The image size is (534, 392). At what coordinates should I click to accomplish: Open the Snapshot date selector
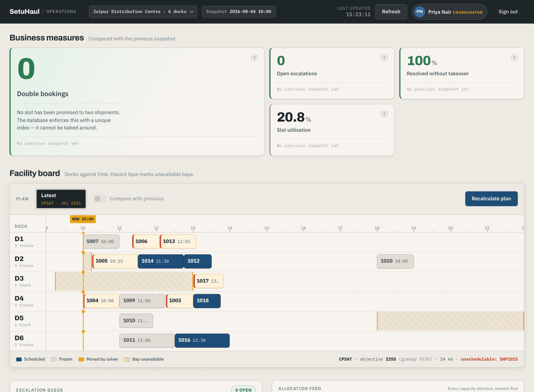[239, 12]
